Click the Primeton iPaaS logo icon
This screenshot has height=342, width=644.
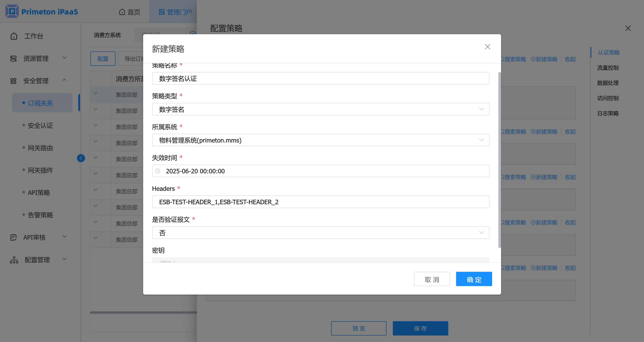point(12,11)
